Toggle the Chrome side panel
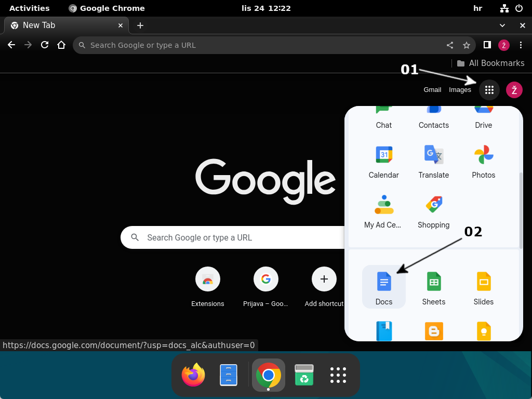The width and height of the screenshot is (532, 399). pos(487,45)
